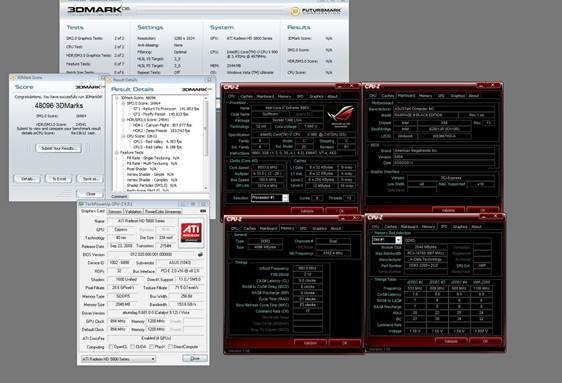562x383 pixels.
Task: Click Close in the 3DMark Score window
Action: 90,194
